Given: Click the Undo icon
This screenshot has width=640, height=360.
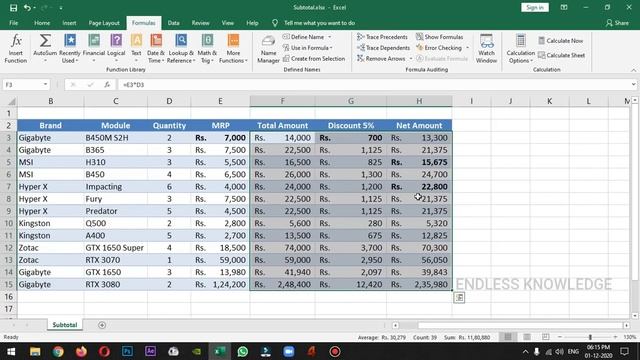Looking at the screenshot, I should [27, 7].
